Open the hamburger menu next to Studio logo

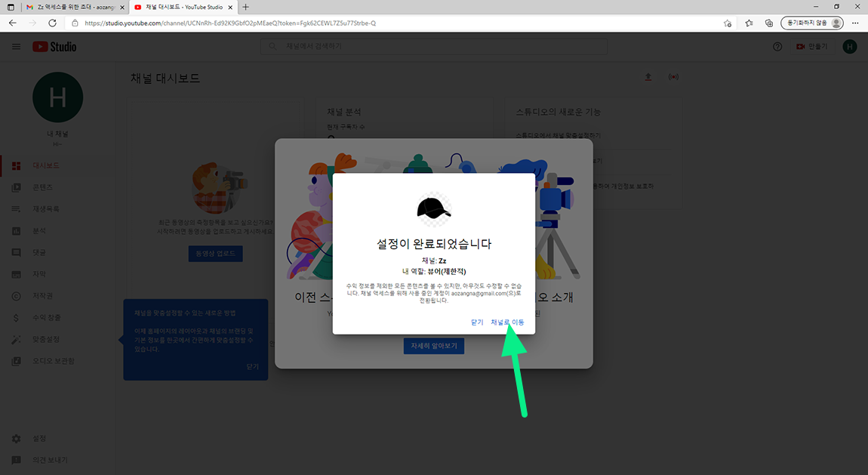point(16,47)
